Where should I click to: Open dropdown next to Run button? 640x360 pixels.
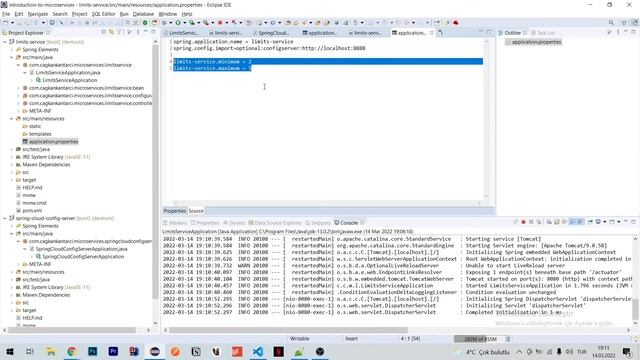(184, 23)
